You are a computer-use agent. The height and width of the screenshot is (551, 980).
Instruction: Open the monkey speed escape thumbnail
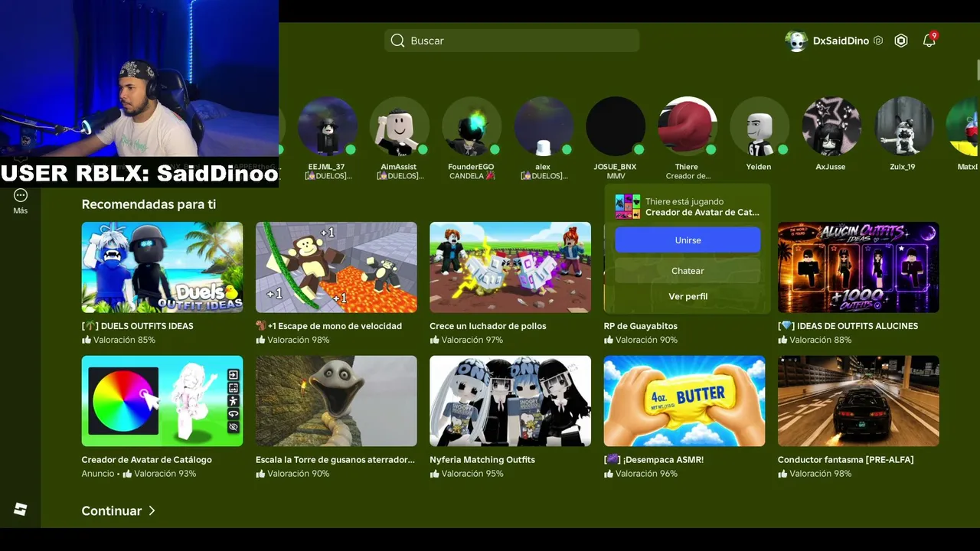pos(336,267)
